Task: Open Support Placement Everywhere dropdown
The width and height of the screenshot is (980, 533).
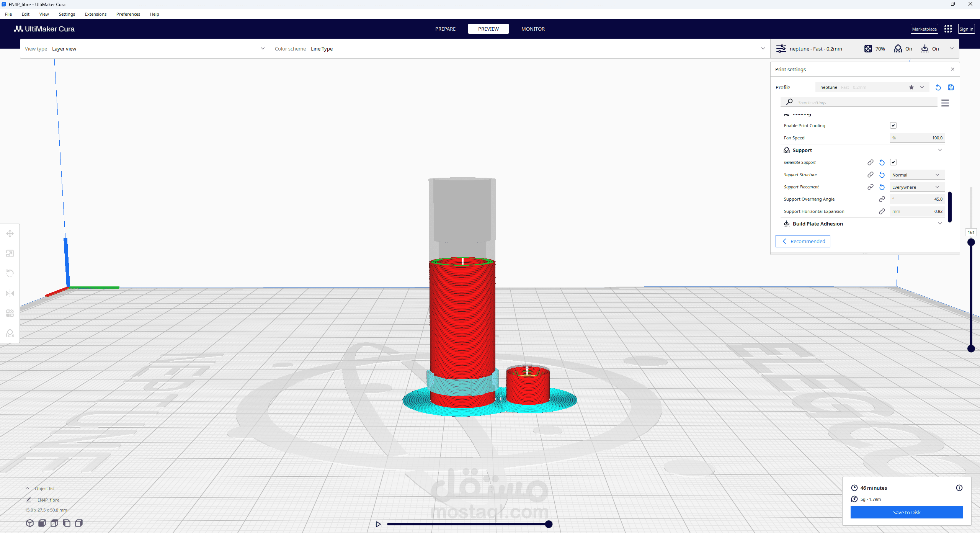Action: 917,187
